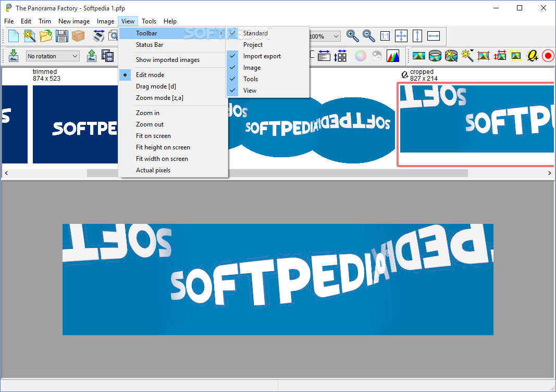Image resolution: width=556 pixels, height=392 pixels.
Task: Click the Import image green down-arrow icon
Action: [x=14, y=56]
